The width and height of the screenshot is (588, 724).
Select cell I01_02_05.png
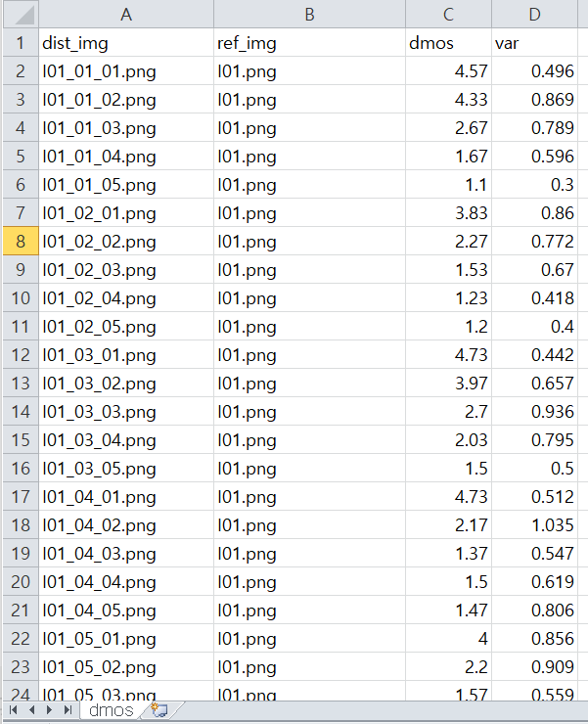pos(126,327)
